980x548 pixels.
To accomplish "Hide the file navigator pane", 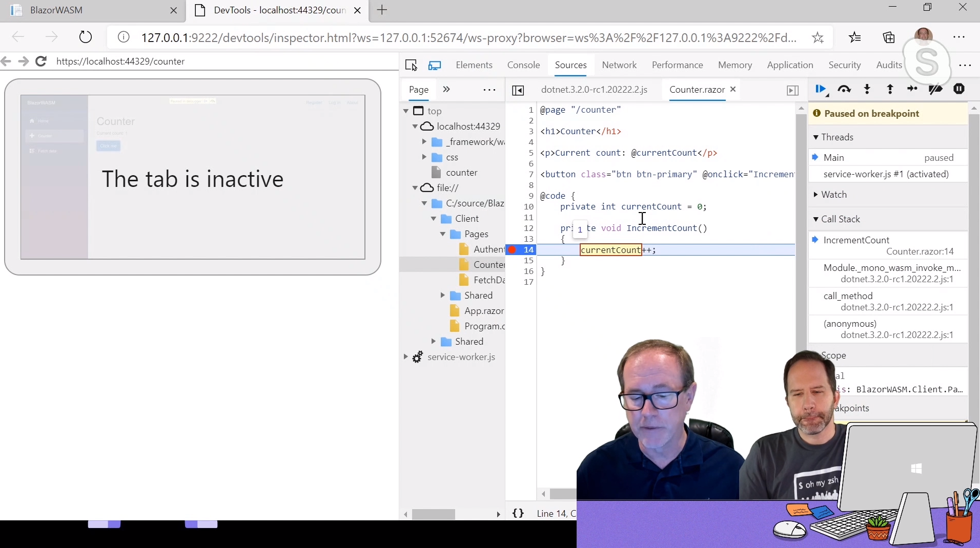I will [x=518, y=91].
